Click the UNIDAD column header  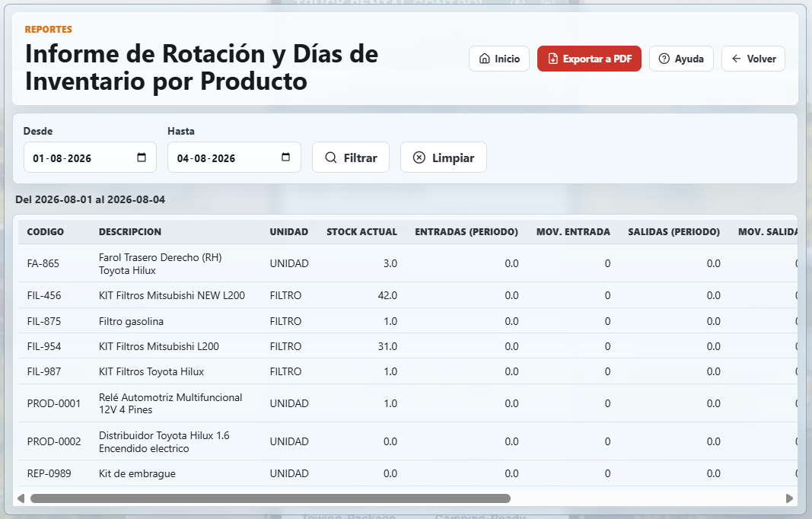coord(289,231)
